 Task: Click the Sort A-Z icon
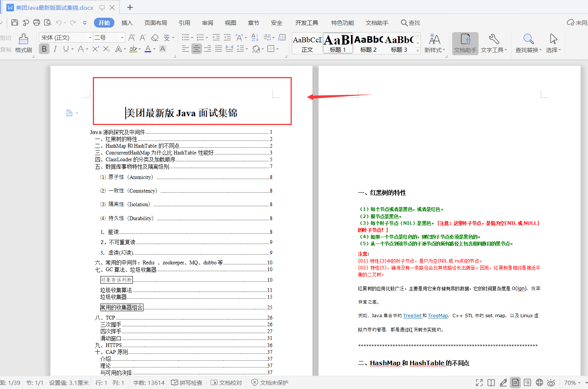[x=255, y=37]
